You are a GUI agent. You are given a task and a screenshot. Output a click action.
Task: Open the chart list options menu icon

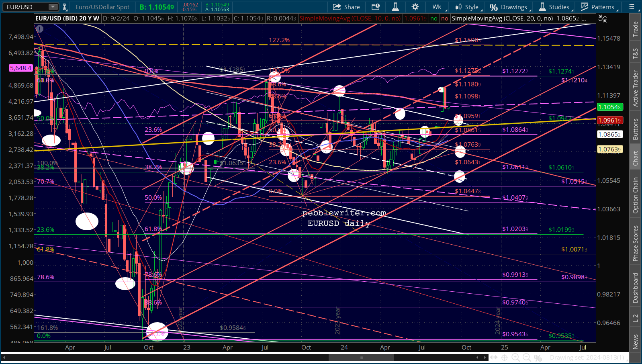pyautogui.click(x=632, y=7)
